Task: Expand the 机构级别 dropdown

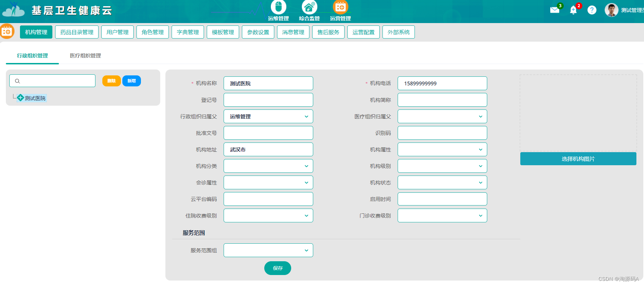Action: (x=442, y=166)
